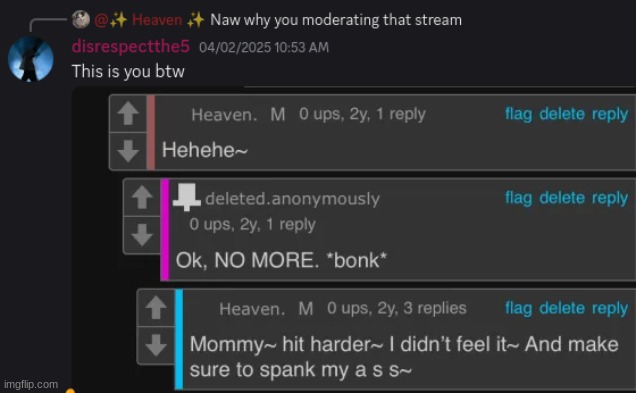Flag the 'Hehehe~' comment
The width and height of the screenshot is (636, 393).
point(518,114)
